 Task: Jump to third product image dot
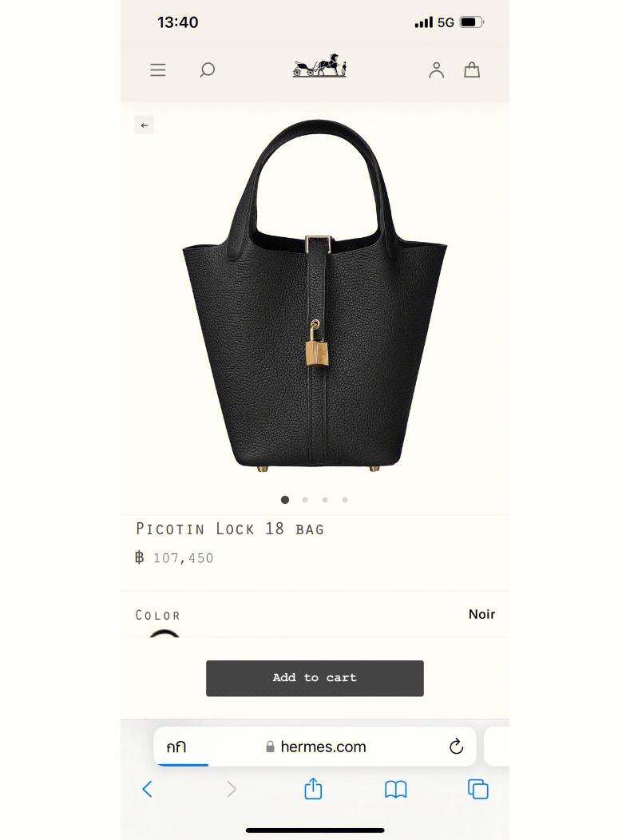click(x=325, y=500)
